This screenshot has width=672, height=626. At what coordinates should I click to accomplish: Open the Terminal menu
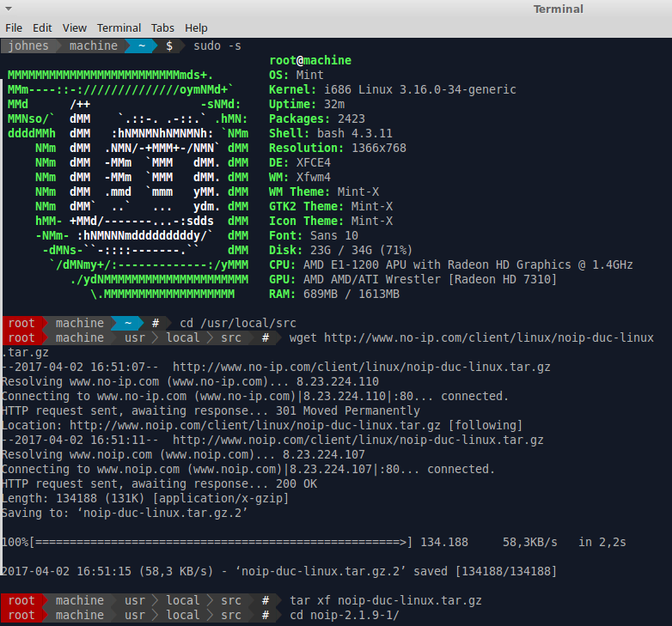[119, 27]
